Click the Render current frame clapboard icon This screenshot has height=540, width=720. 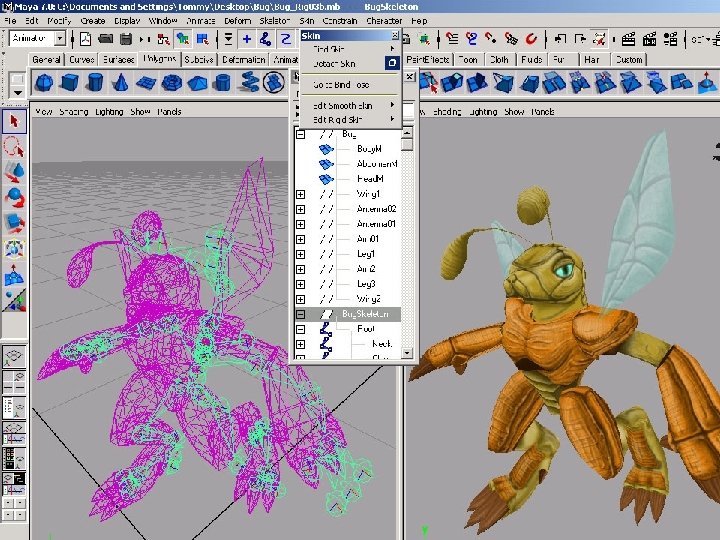(x=628, y=39)
